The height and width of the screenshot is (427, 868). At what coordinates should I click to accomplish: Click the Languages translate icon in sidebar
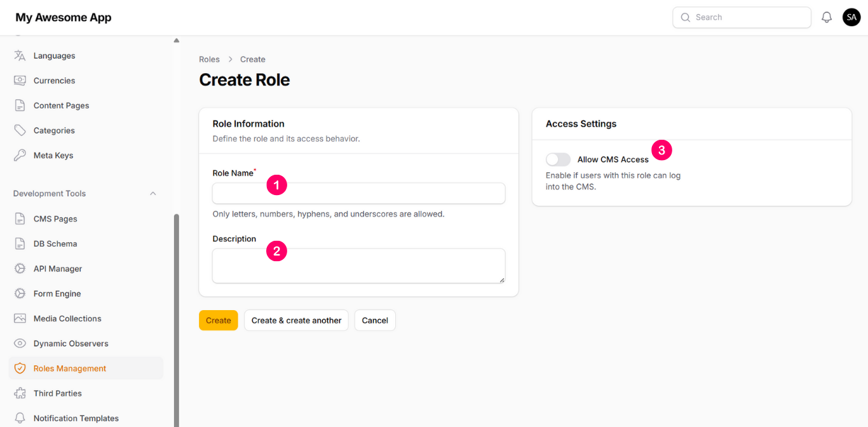20,56
